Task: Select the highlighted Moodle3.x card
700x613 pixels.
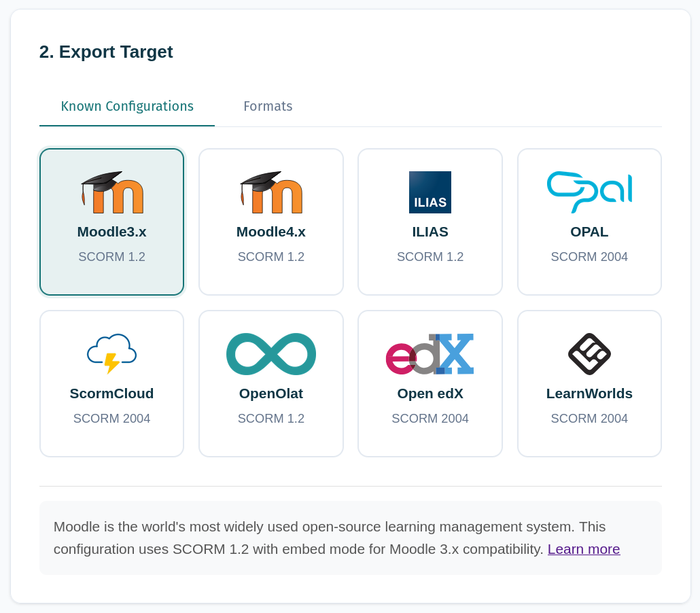Action: click(x=111, y=222)
